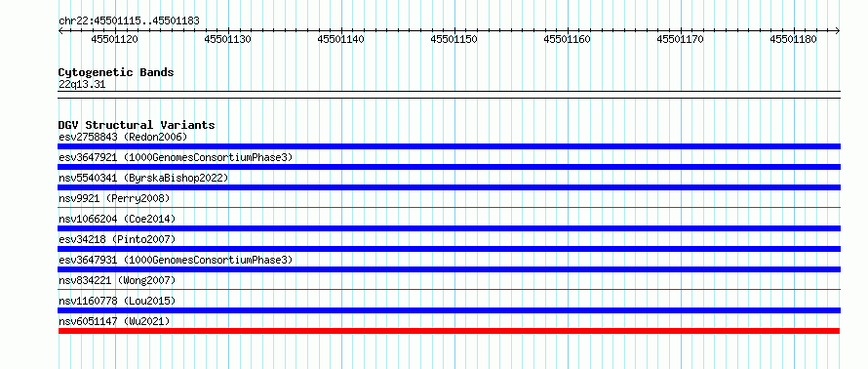The height and width of the screenshot is (369, 868).
Task: Select the Cytogenetic Bands track title
Action: [116, 72]
